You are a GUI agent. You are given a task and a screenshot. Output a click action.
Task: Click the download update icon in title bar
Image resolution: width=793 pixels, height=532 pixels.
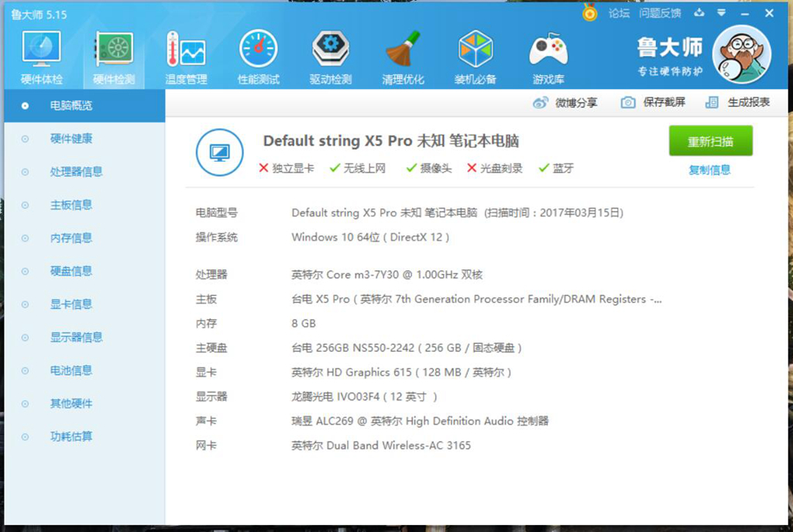click(699, 12)
